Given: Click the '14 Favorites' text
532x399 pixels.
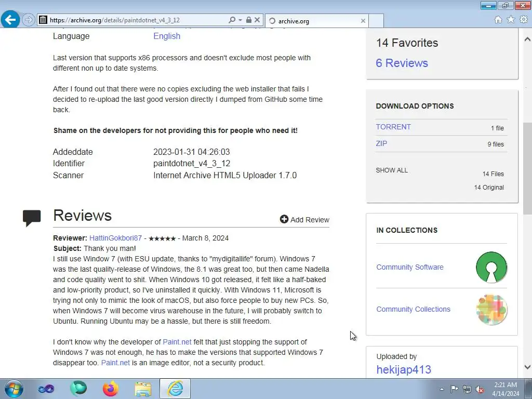Looking at the screenshot, I should pyautogui.click(x=407, y=43).
